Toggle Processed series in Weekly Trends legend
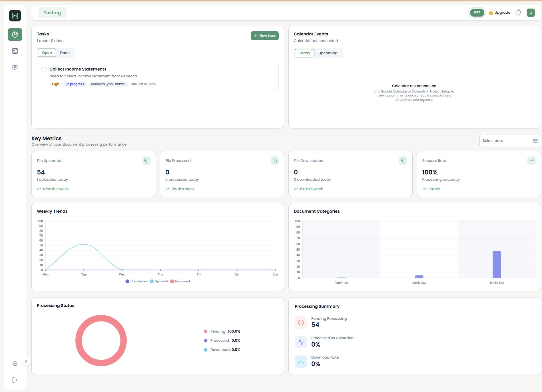This screenshot has width=542, height=392. [x=180, y=282]
